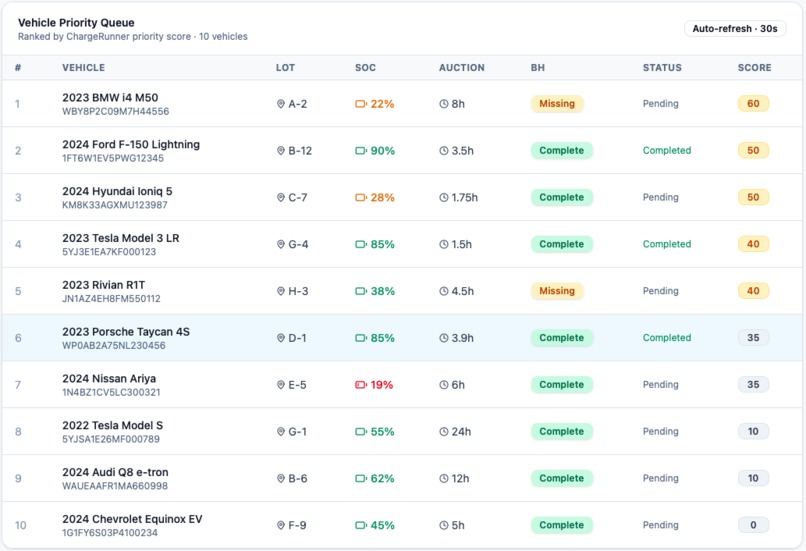Click the 85% SOC value for Porsche Taycan
This screenshot has width=806, height=551.
(382, 338)
